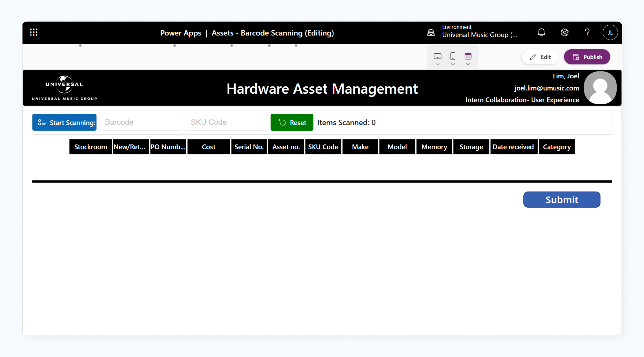Open the app launcher waffle grid

(x=34, y=32)
